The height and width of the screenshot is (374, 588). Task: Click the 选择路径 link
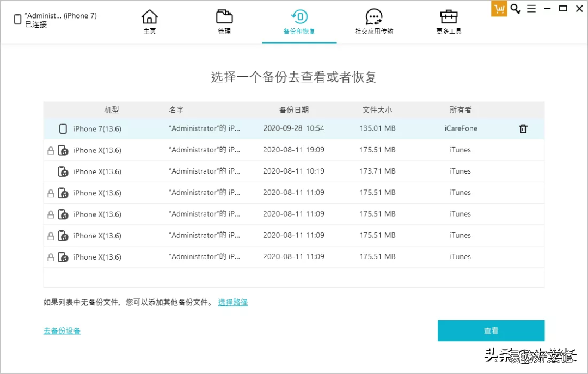point(233,302)
